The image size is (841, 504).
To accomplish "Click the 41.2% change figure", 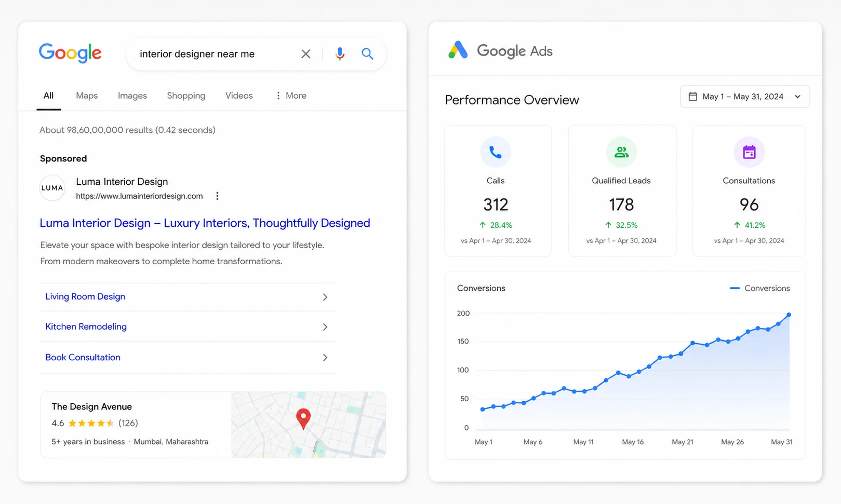I will point(755,225).
